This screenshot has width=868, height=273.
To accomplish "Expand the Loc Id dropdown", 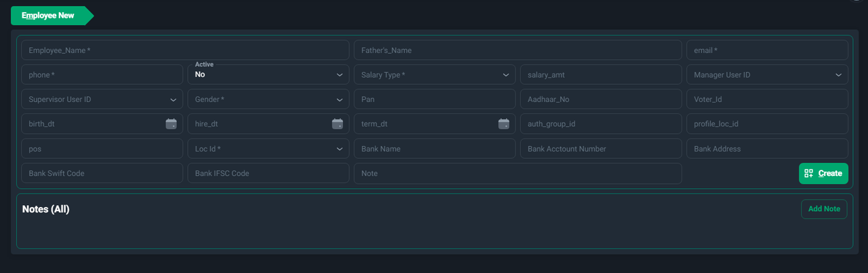I will coord(269,149).
